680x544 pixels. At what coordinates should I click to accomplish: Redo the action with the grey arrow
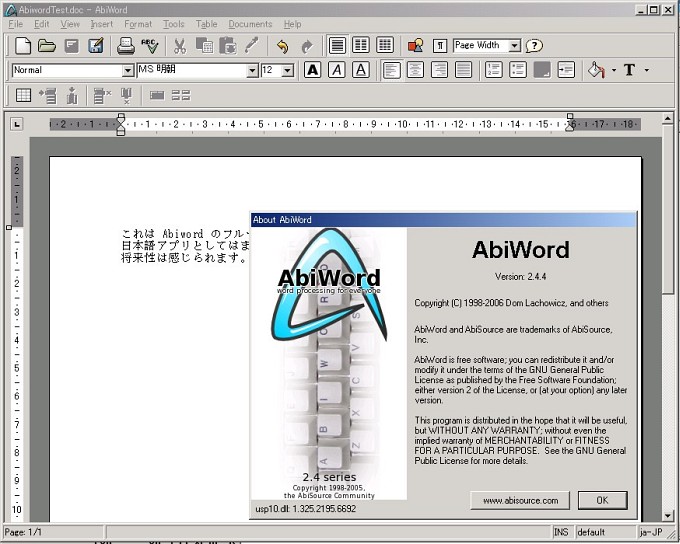point(307,46)
